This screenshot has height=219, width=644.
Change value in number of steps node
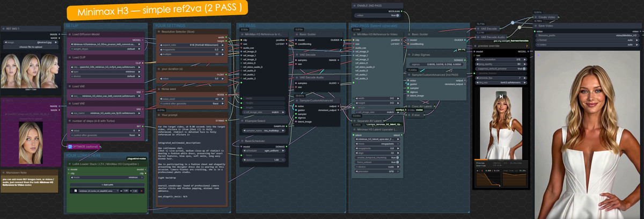[x=105, y=131]
